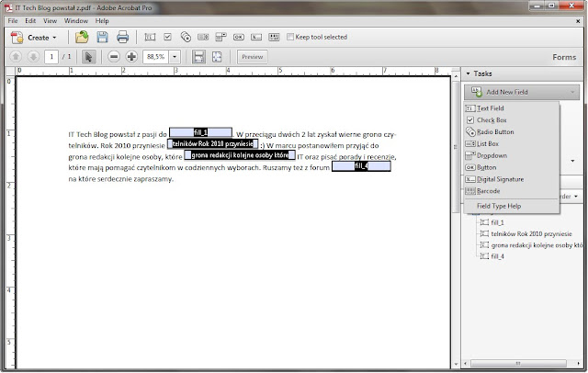This screenshot has height=373, width=588.
Task: Collapse the Tasks panel section
Action: click(469, 73)
